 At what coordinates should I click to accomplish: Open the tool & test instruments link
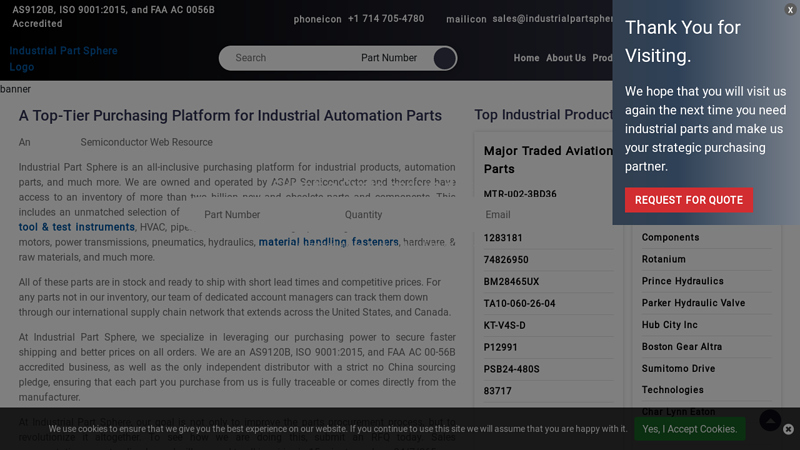77,227
